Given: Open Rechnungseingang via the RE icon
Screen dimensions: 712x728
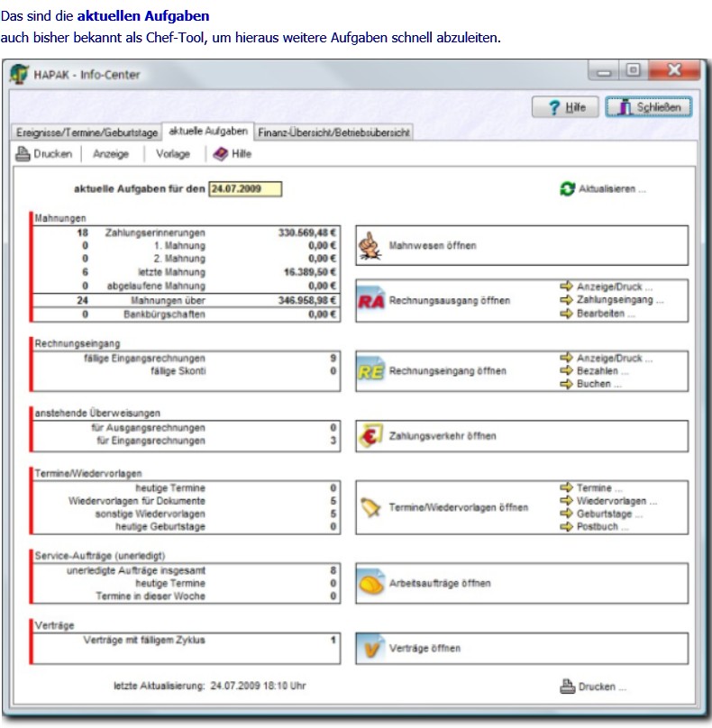Looking at the screenshot, I should coord(371,371).
